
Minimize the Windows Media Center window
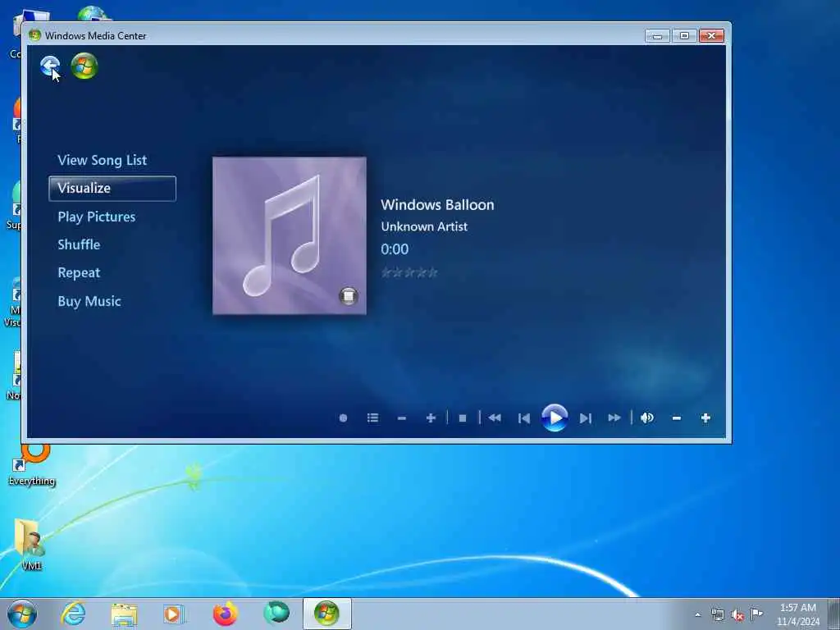[657, 36]
